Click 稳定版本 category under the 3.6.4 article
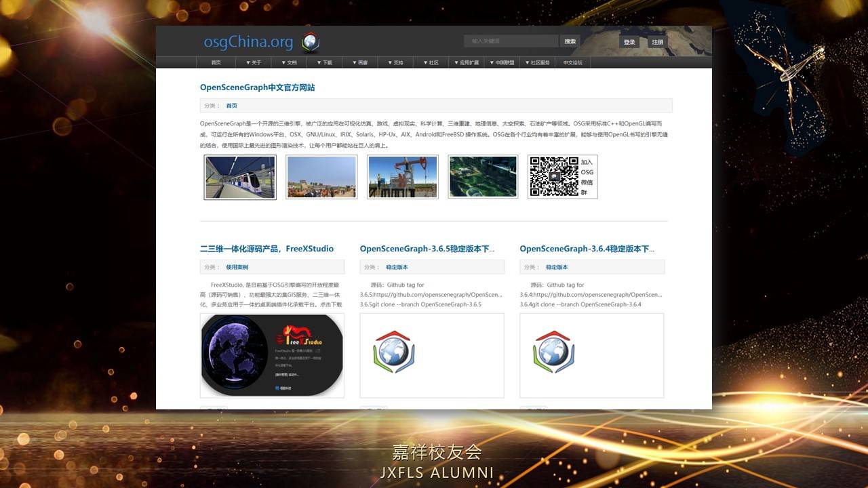The width and height of the screenshot is (868, 488). (x=557, y=267)
